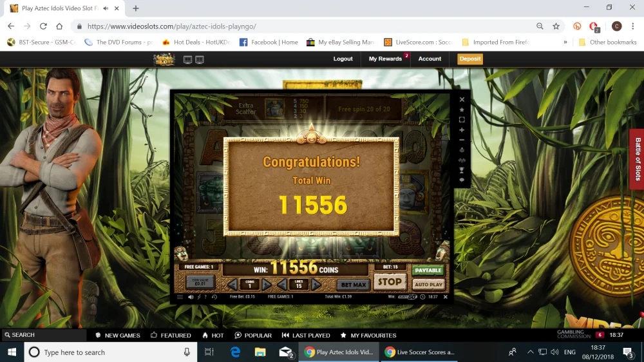This screenshot has width=644, height=362.
Task: Open Chrome three-dot menu
Action: click(633, 26)
